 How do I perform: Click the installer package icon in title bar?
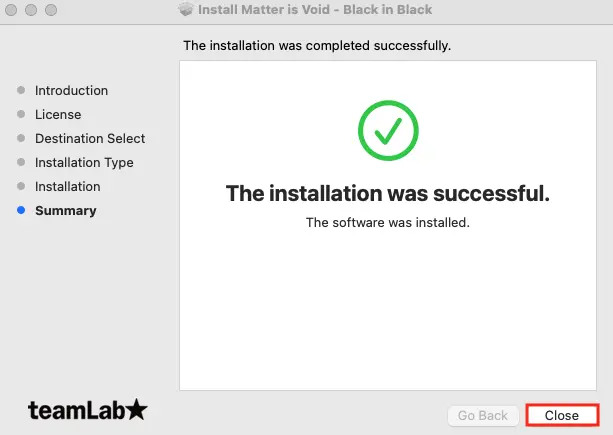point(186,9)
